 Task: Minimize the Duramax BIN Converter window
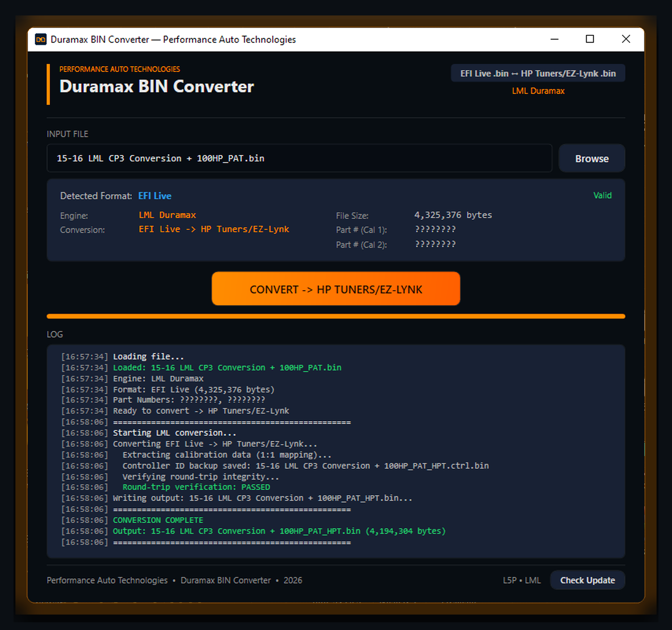(555, 39)
